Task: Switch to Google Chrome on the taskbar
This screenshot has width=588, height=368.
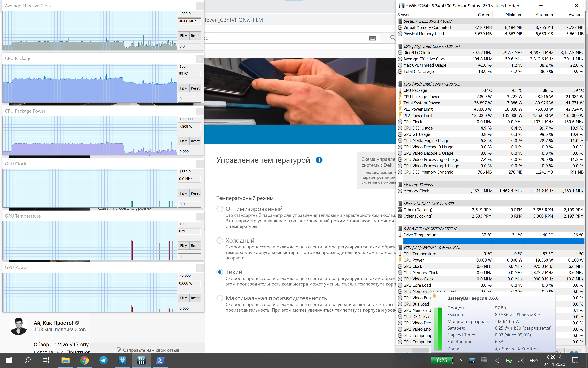Action: (84, 360)
